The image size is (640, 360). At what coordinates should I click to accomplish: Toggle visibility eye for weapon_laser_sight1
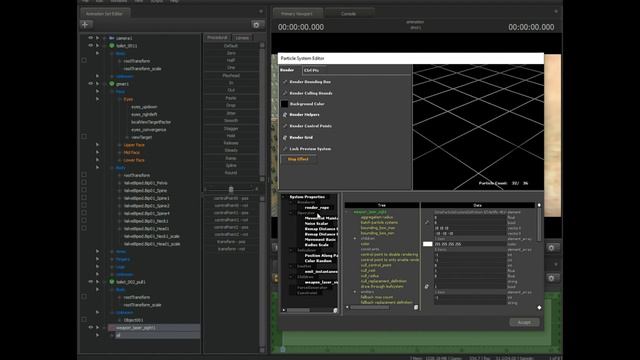[x=91, y=328]
